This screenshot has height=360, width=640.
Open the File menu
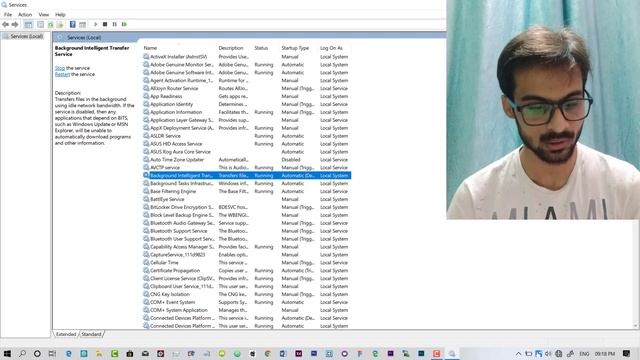(x=8, y=14)
